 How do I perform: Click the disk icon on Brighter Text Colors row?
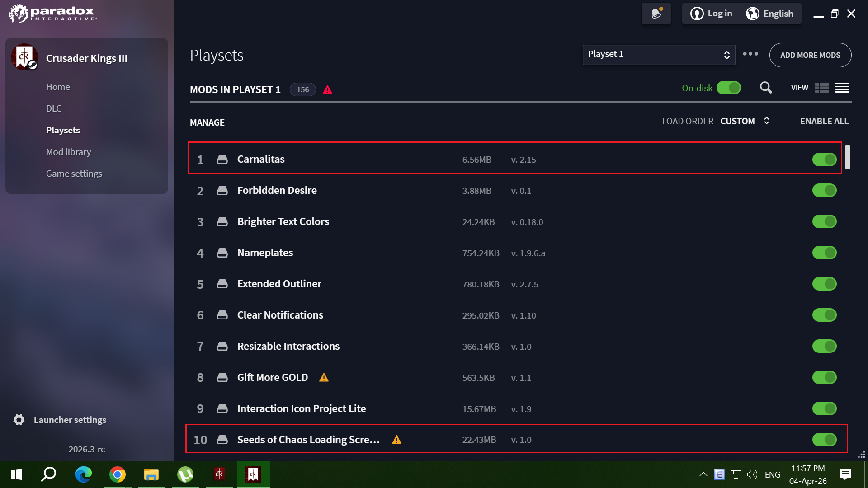222,221
